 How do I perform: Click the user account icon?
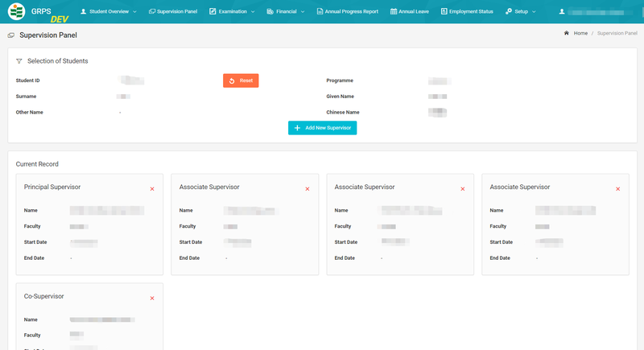pos(562,11)
